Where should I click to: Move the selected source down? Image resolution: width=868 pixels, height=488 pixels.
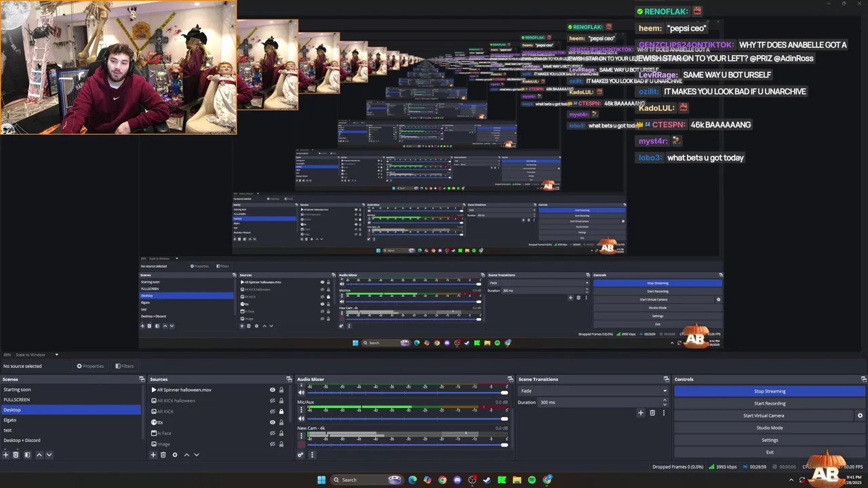[197, 455]
